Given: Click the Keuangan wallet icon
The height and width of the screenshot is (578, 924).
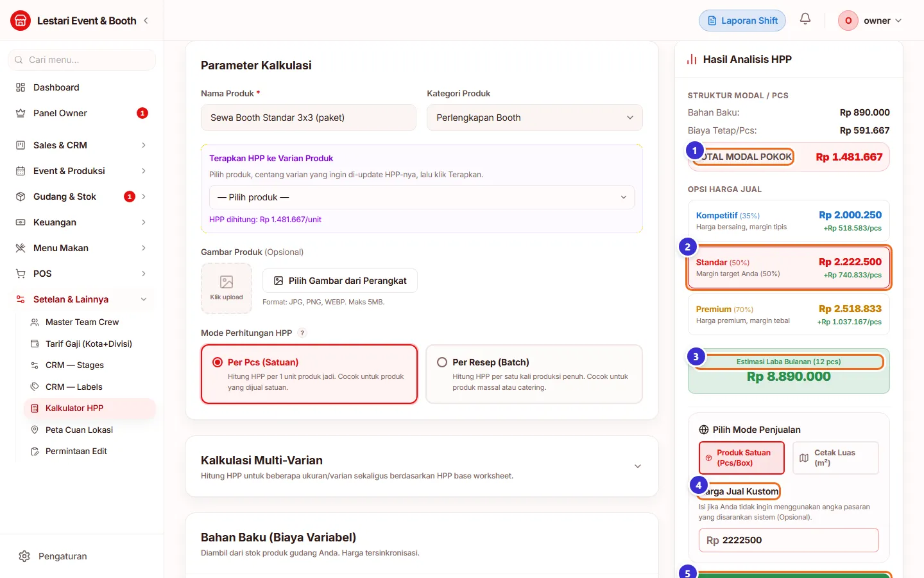Looking at the screenshot, I should click(21, 222).
